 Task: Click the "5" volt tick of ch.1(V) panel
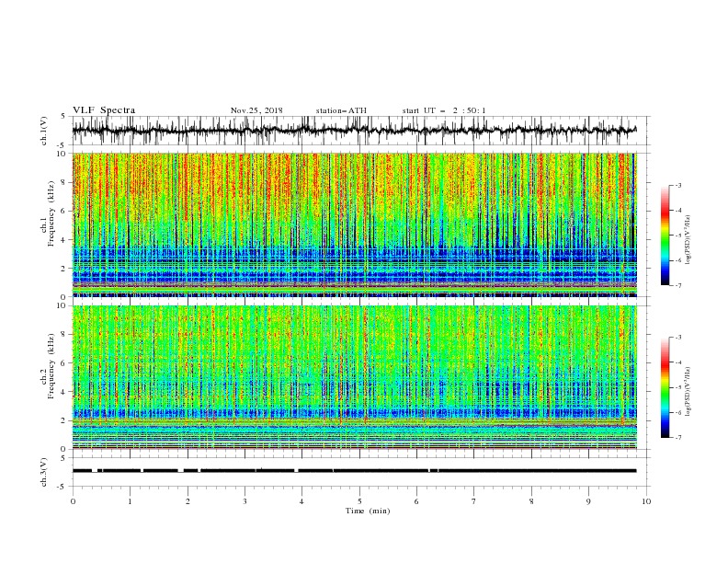tap(63, 116)
